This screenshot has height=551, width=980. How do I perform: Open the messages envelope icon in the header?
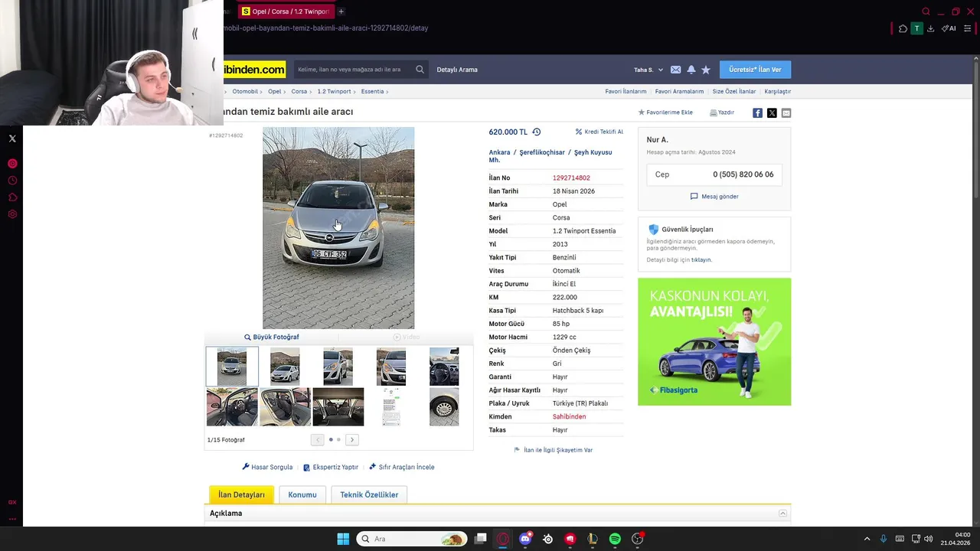pyautogui.click(x=675, y=70)
